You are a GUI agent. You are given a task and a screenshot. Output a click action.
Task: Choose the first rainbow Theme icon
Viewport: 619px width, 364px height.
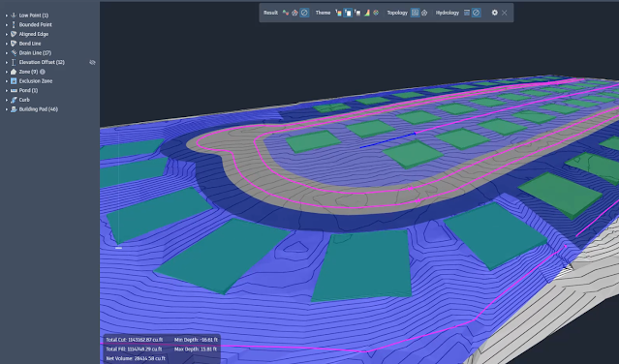point(338,13)
